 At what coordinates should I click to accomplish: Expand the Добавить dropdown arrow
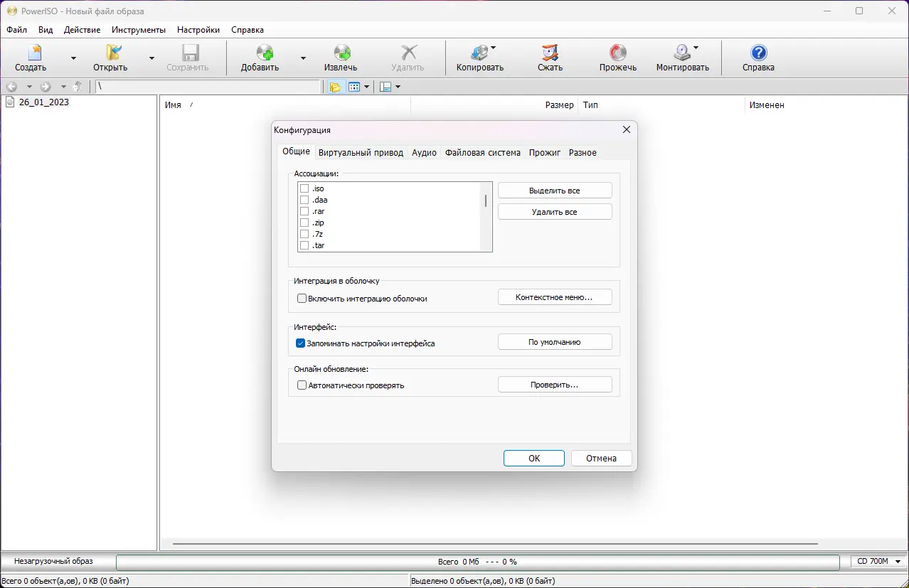click(303, 58)
